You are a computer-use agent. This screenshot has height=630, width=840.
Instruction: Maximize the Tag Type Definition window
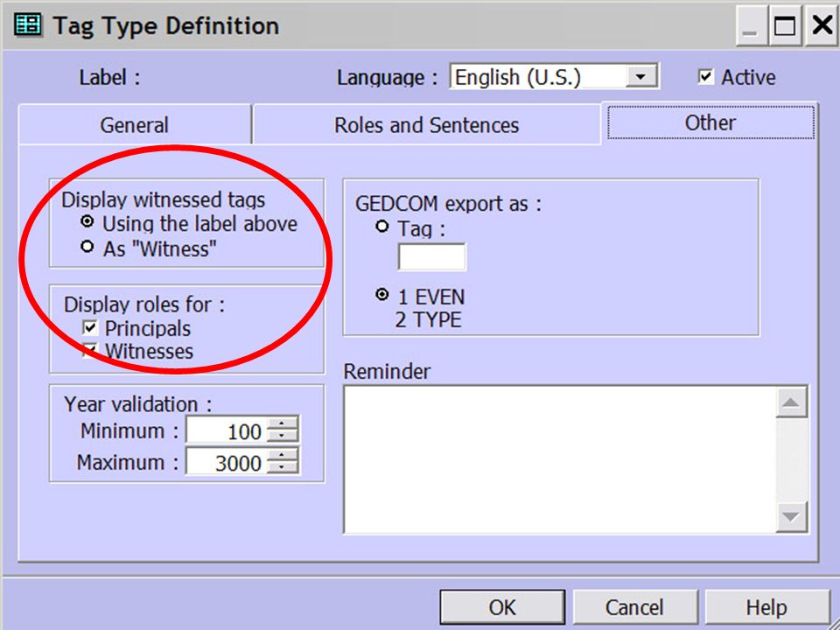(x=785, y=26)
